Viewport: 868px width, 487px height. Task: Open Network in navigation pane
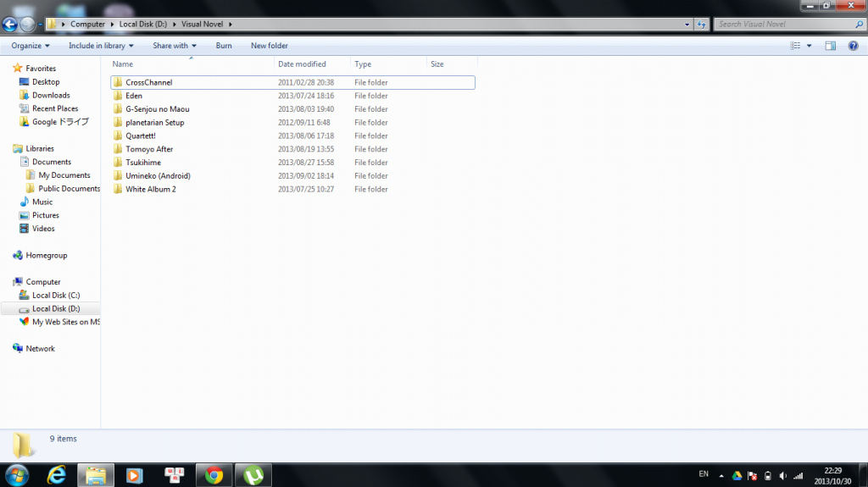(40, 349)
